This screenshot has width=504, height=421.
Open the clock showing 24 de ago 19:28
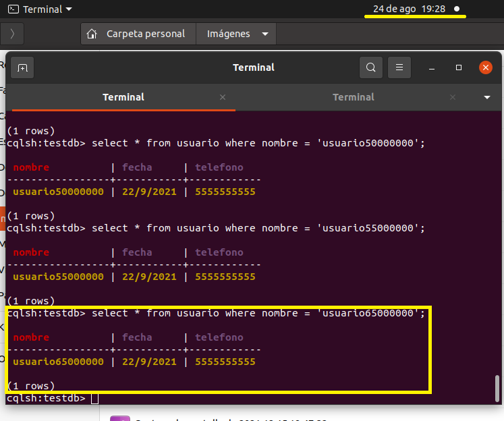point(409,9)
